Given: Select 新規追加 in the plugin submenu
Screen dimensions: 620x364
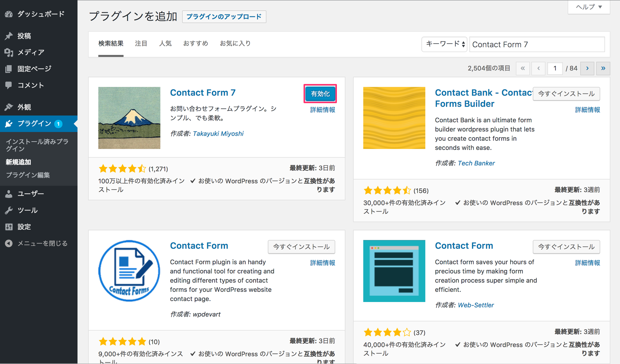Looking at the screenshot, I should (x=18, y=162).
